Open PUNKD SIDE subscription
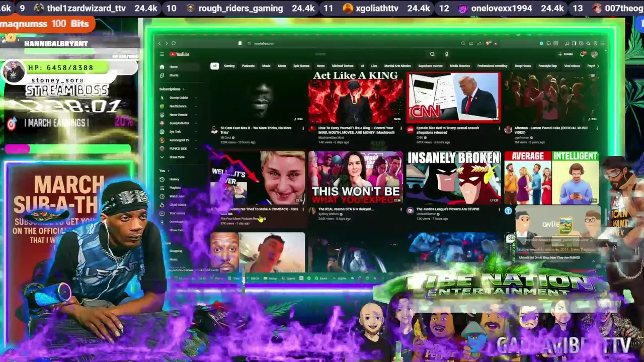The width and height of the screenshot is (644, 362). 178,149
